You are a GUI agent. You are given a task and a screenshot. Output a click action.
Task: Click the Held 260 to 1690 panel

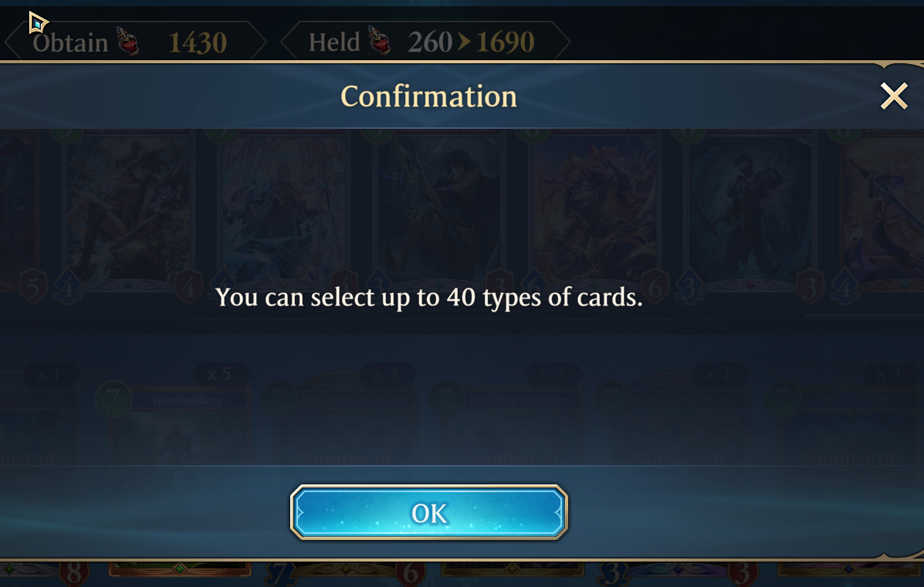coord(425,41)
